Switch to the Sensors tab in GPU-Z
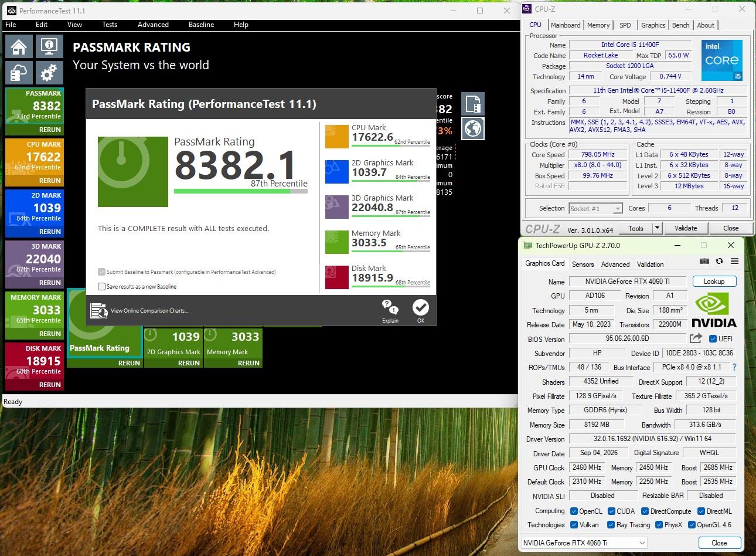The height and width of the screenshot is (556, 756). tap(583, 265)
